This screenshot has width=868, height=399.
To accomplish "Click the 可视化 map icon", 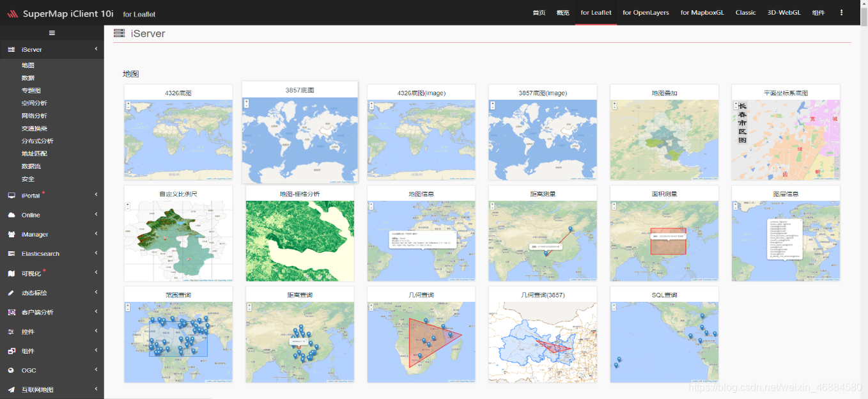I will tap(12, 274).
